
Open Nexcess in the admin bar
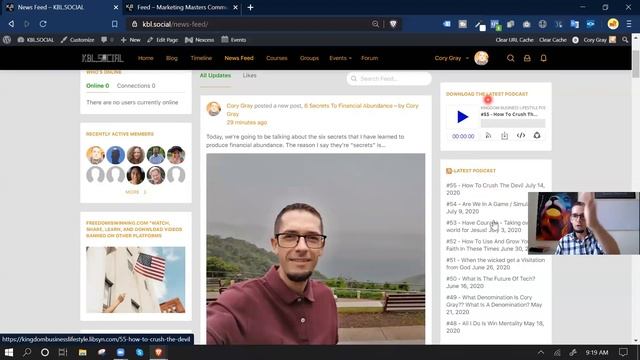200,40
